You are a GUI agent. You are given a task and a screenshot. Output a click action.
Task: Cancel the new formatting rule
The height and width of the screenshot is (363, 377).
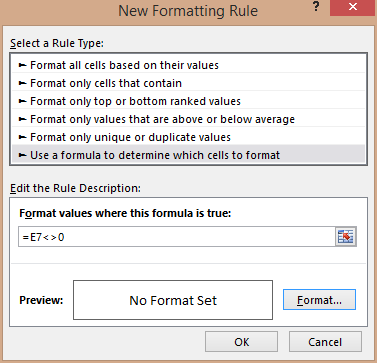[325, 342]
